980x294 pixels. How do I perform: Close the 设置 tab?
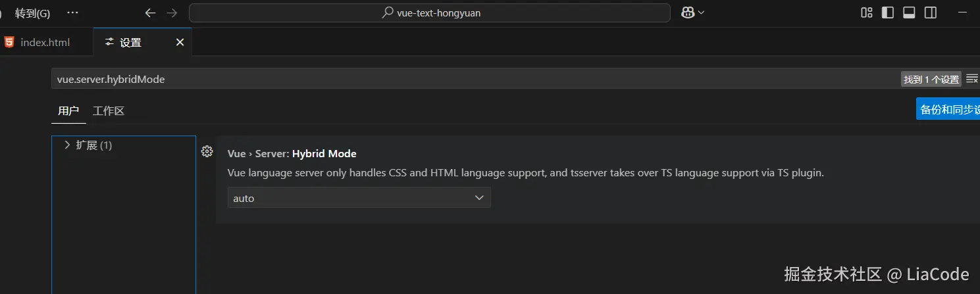[180, 42]
